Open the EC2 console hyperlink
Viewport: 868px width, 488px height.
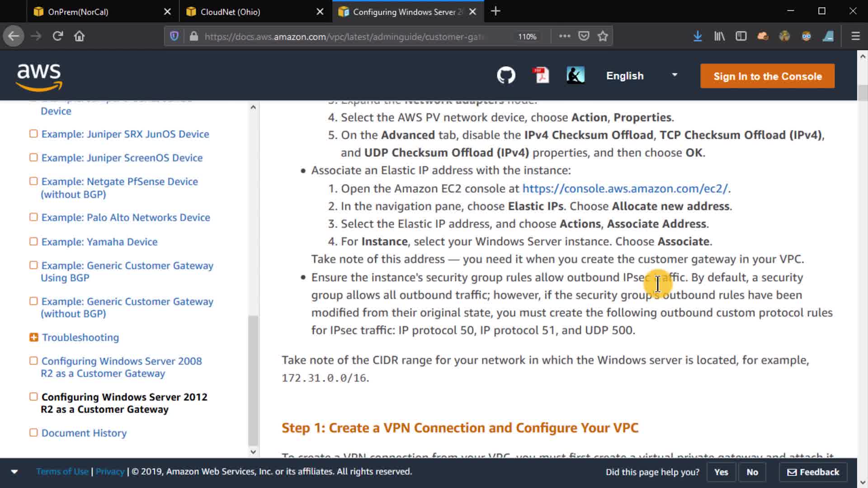coord(625,188)
